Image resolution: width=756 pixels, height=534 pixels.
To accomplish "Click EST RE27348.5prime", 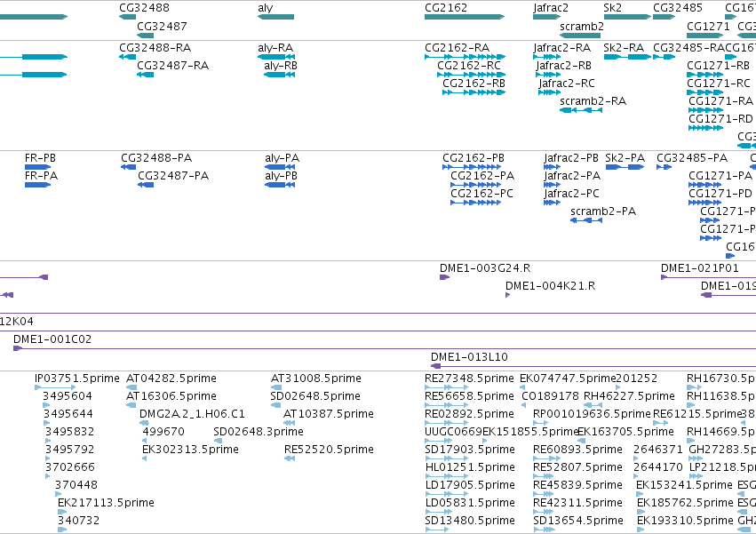I will tap(446, 387).
